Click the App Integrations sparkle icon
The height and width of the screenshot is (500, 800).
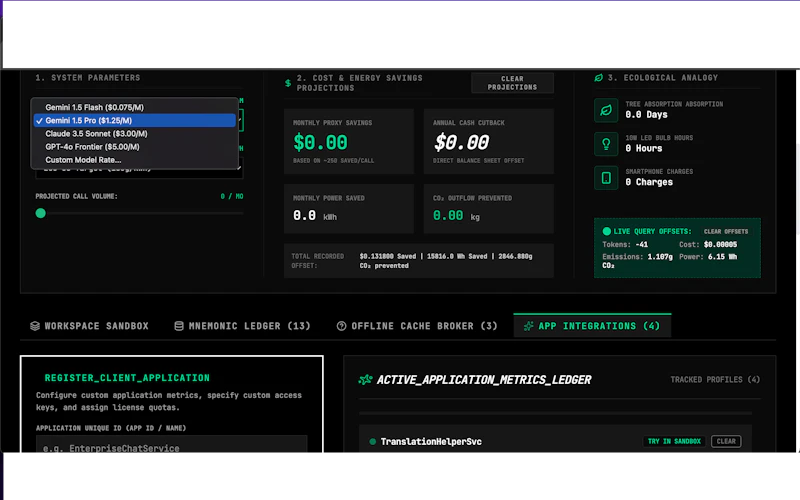coord(529,326)
